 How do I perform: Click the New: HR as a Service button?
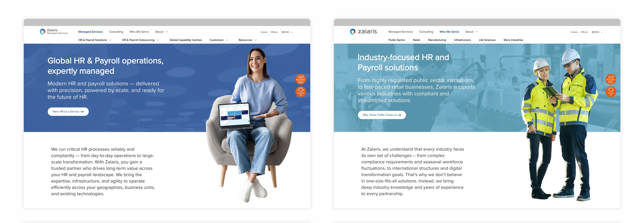pyautogui.click(x=68, y=111)
